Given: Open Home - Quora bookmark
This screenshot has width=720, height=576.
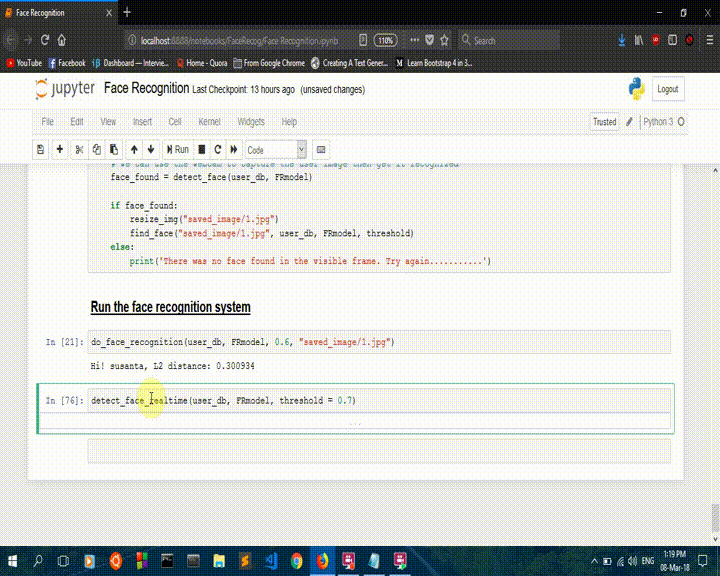Looking at the screenshot, I should pyautogui.click(x=202, y=63).
